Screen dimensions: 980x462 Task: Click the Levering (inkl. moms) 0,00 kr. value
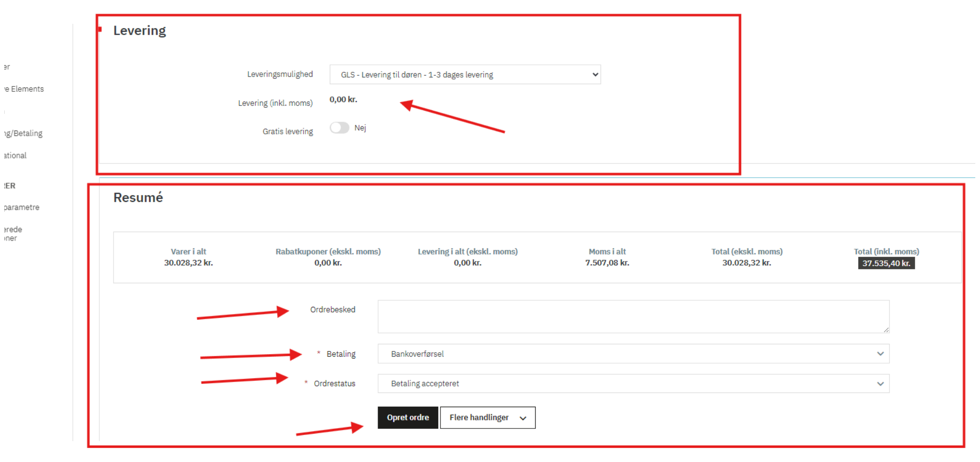(x=343, y=100)
